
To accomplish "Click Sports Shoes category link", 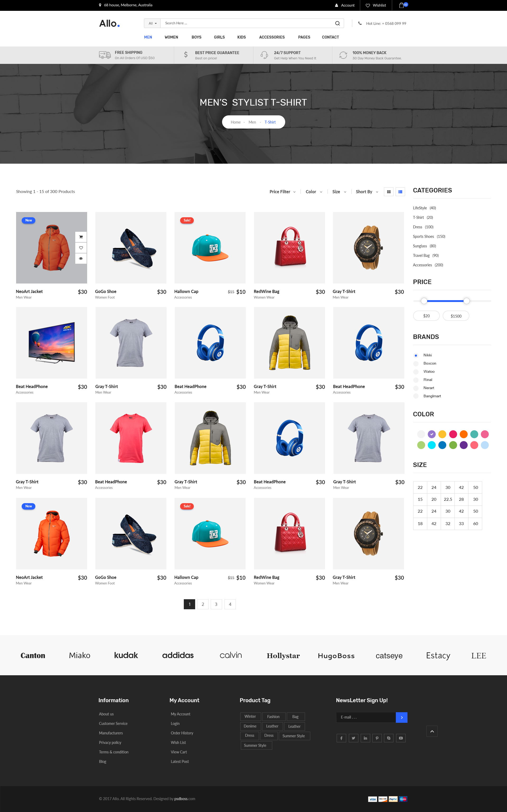I will pyautogui.click(x=423, y=237).
